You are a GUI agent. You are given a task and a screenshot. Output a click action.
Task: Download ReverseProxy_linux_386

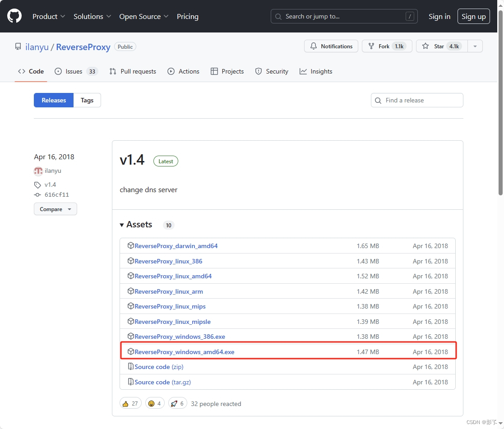pyautogui.click(x=168, y=261)
